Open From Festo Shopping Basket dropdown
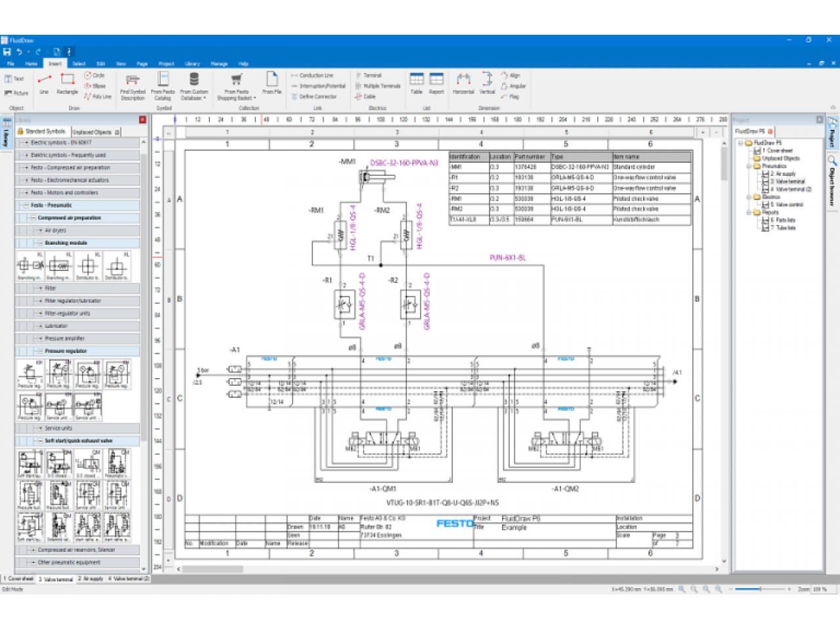The image size is (840, 630). [x=236, y=86]
